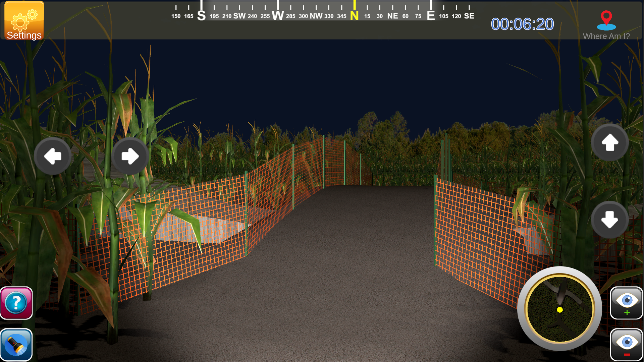Viewport: 644px width, 362px height.
Task: Open the Settings gear button
Action: click(x=24, y=21)
